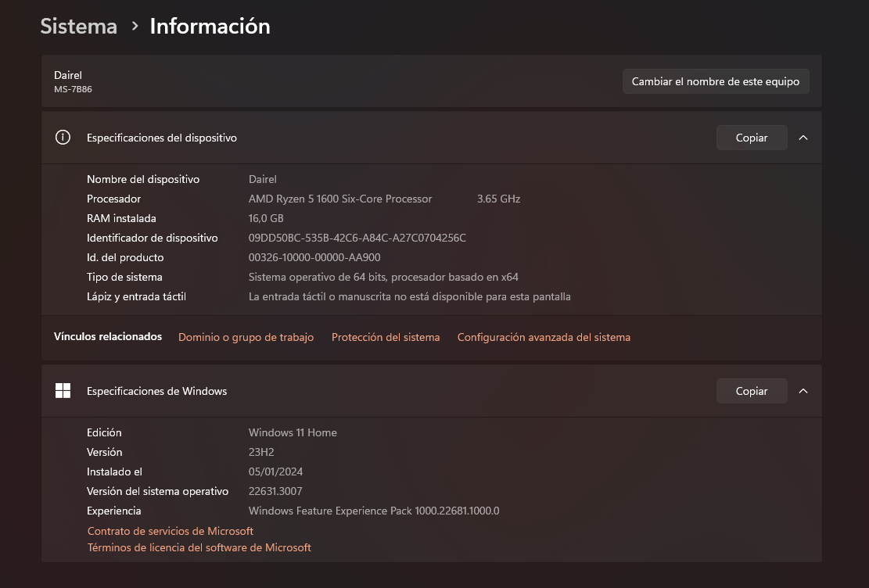The image size is (869, 588).
Task: Click the Nombre del dispositivo label
Action: pos(143,179)
